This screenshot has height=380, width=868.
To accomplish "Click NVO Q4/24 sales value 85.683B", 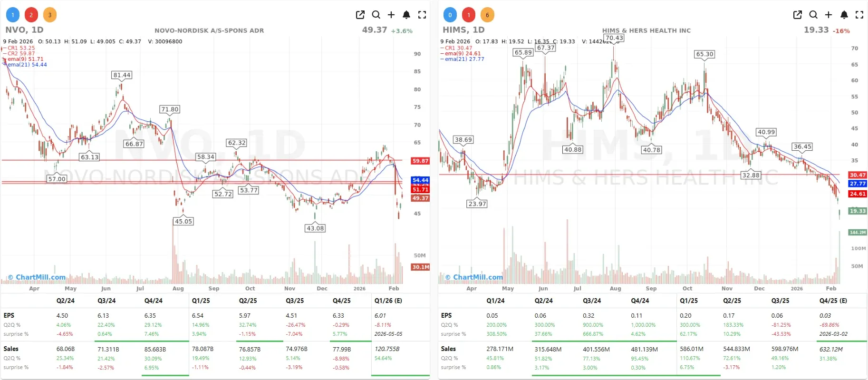I will (155, 349).
